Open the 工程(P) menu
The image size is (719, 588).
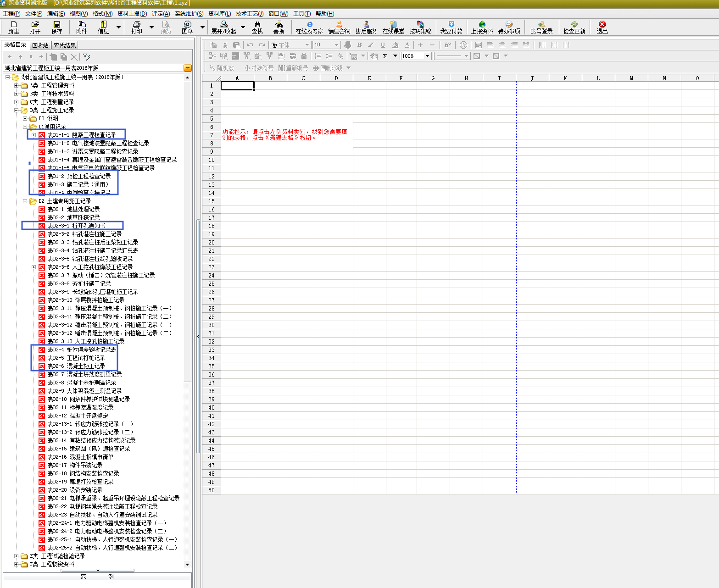point(11,14)
